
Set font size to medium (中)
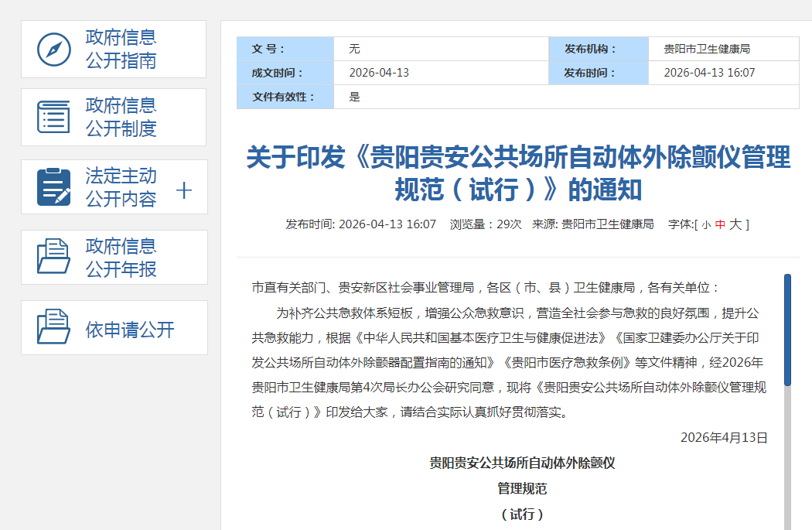[x=720, y=225]
